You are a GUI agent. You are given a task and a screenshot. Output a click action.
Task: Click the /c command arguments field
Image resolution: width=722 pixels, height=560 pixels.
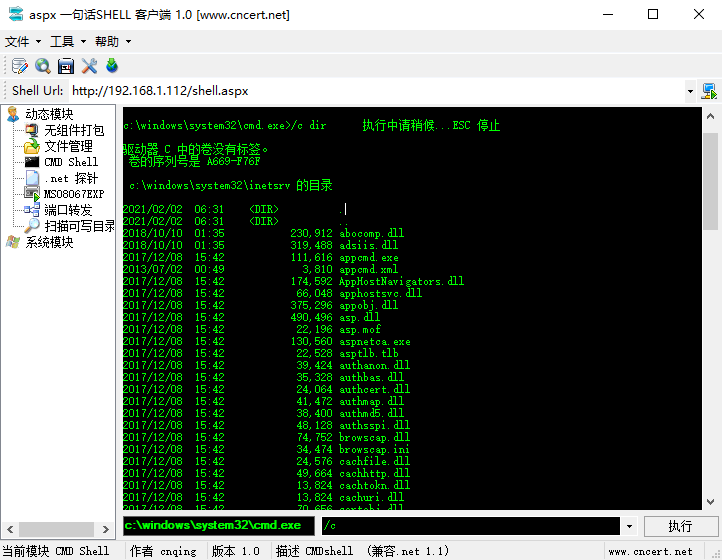tap(471, 525)
